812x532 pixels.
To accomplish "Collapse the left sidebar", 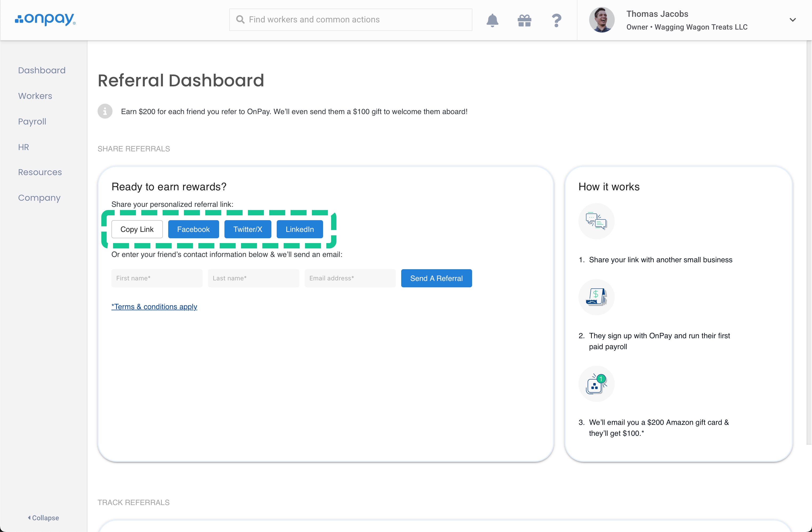I will tap(43, 518).
